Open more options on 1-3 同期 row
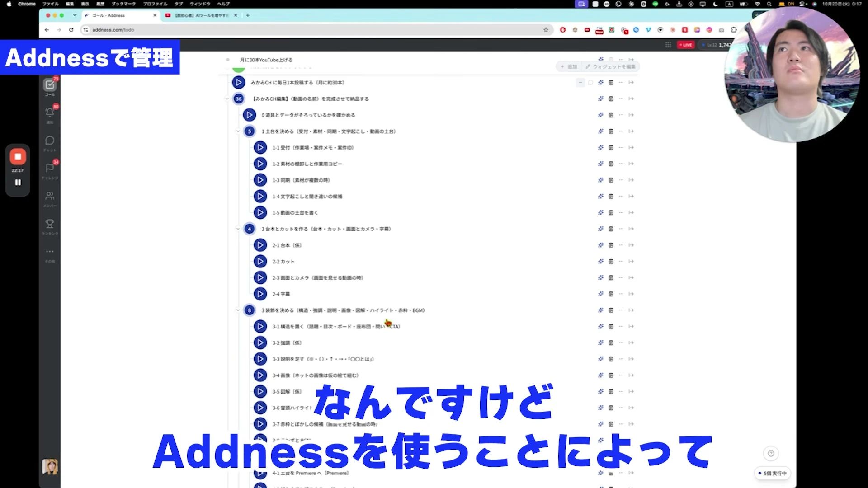 621,180
